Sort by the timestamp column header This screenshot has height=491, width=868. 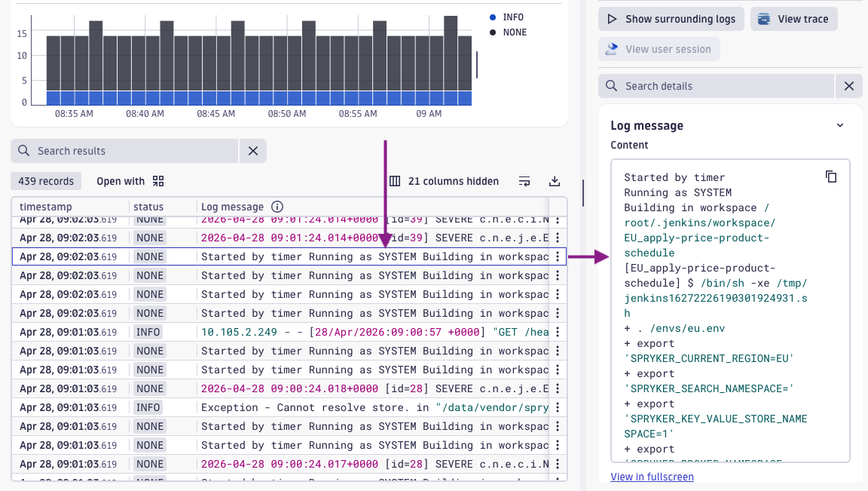[x=46, y=207]
